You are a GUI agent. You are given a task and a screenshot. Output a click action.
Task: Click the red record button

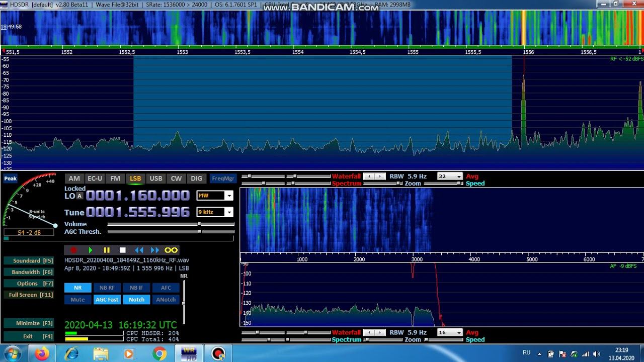73,250
